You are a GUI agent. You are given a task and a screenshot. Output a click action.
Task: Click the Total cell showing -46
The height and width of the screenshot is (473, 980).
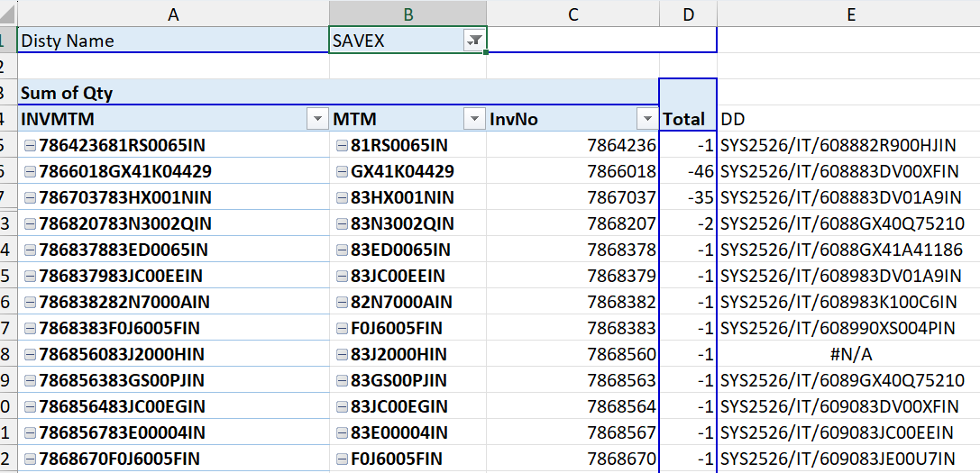pos(688,172)
